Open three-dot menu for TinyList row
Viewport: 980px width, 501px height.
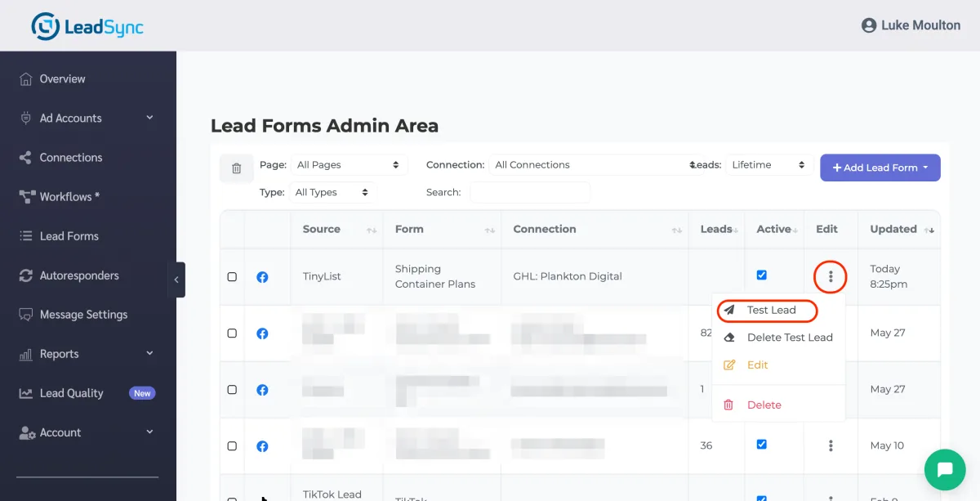click(x=831, y=277)
